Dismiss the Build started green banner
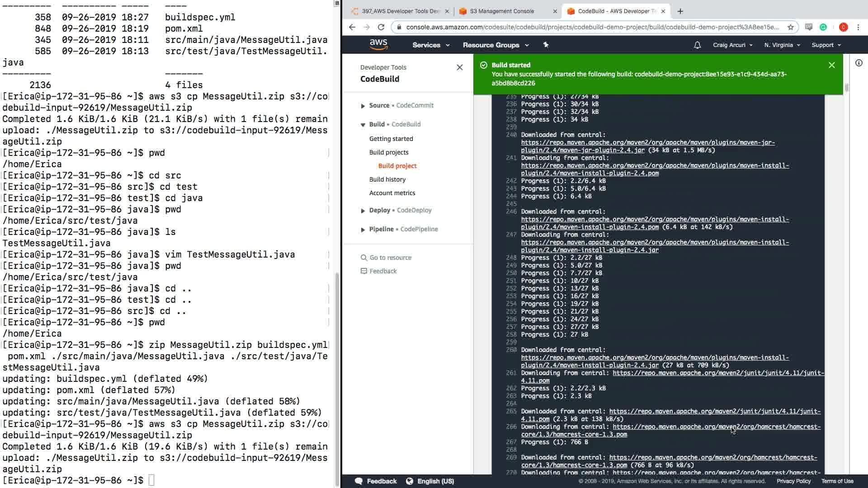The height and width of the screenshot is (488, 868). click(831, 65)
